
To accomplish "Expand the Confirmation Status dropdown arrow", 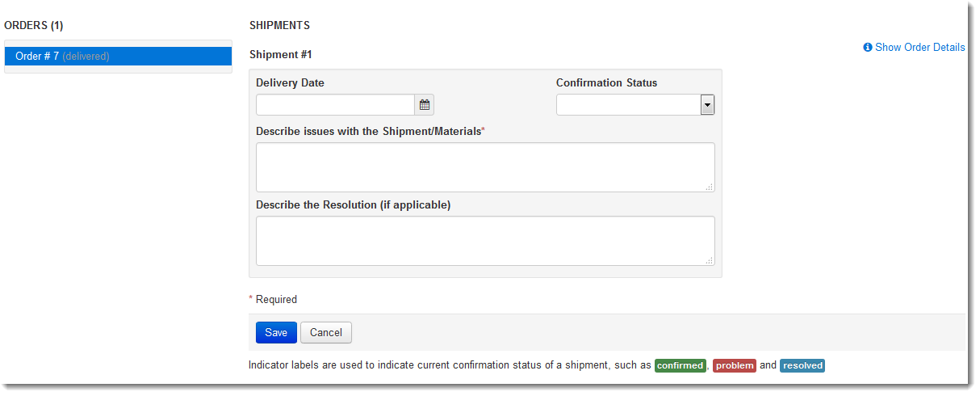I will [x=707, y=105].
